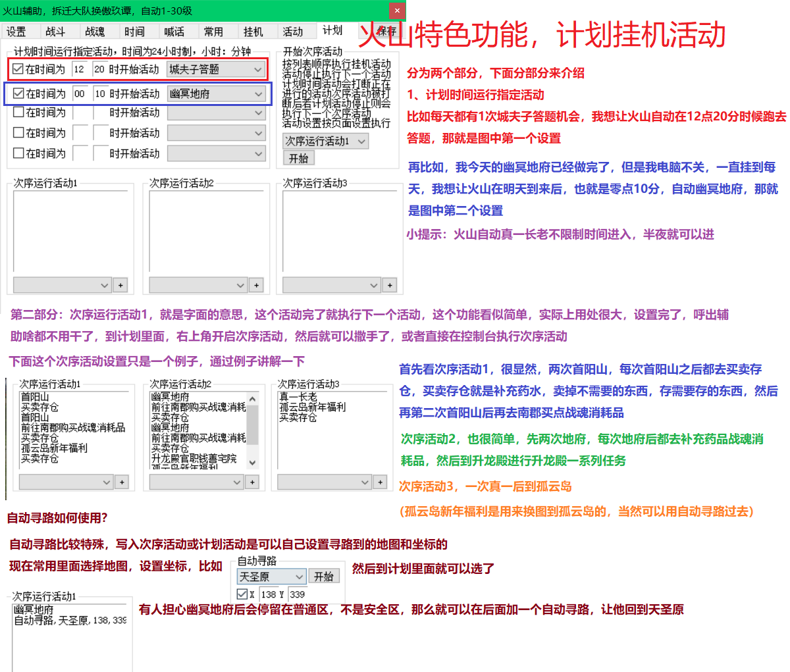Open dropdown under the list containing 升龙殿
Screen dimensions: 790x672
coord(197,482)
